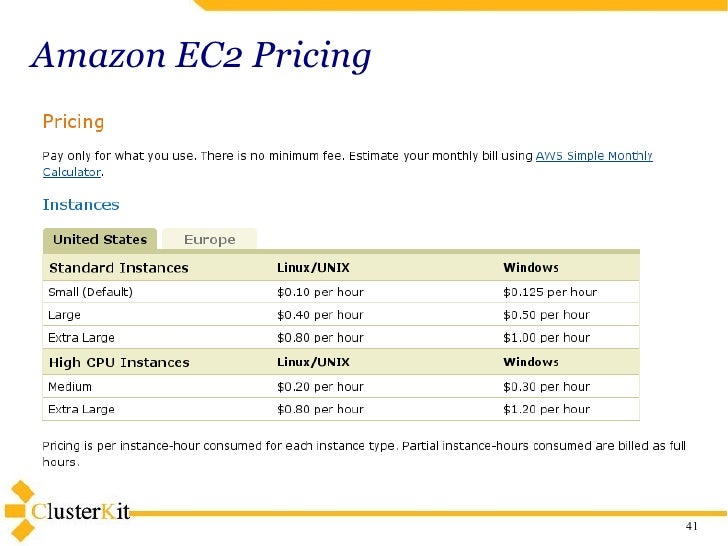Image resolution: width=728 pixels, height=546 pixels.
Task: Select the Small (Default) row label
Action: [x=91, y=292]
